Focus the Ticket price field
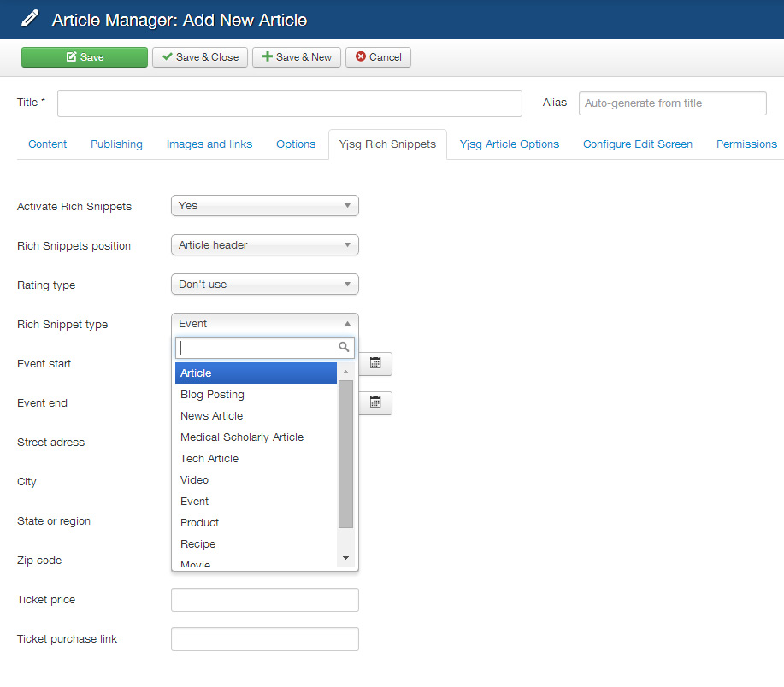The image size is (784, 687). 264,600
